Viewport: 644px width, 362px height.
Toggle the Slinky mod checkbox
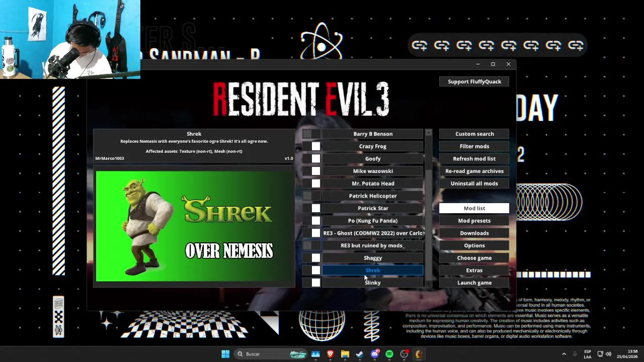click(x=311, y=283)
